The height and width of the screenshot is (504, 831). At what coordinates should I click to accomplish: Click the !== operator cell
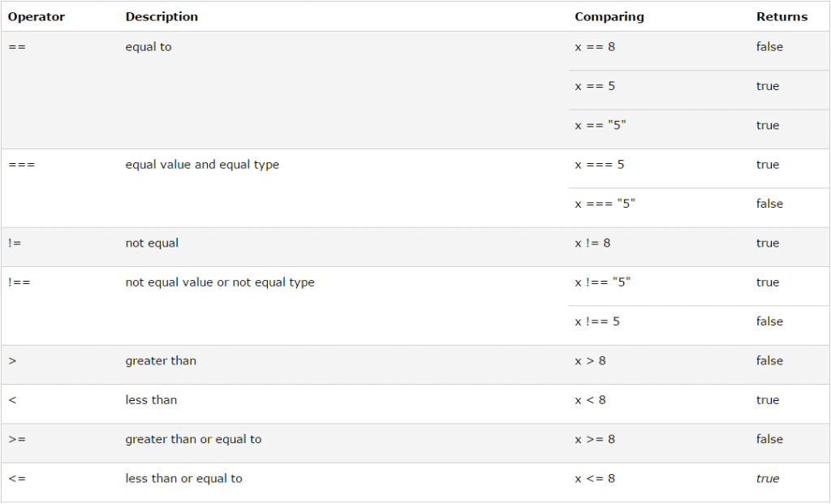(19, 282)
